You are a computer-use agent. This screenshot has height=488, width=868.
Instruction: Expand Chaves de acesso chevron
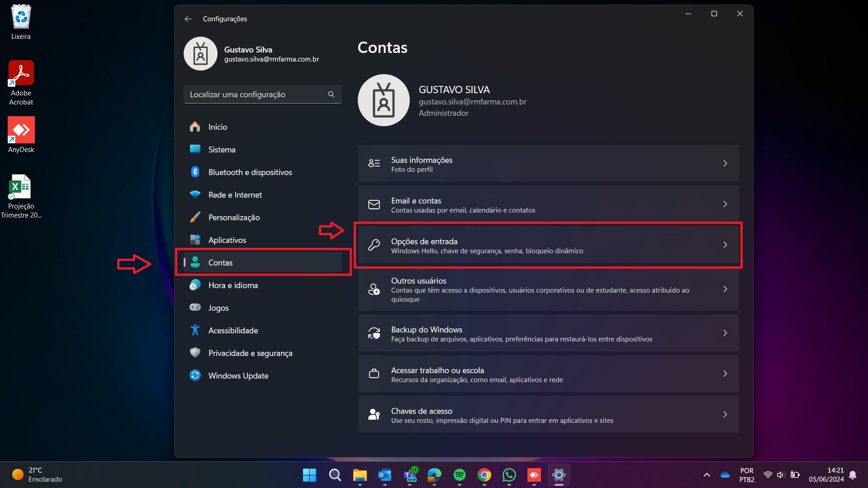tap(725, 414)
